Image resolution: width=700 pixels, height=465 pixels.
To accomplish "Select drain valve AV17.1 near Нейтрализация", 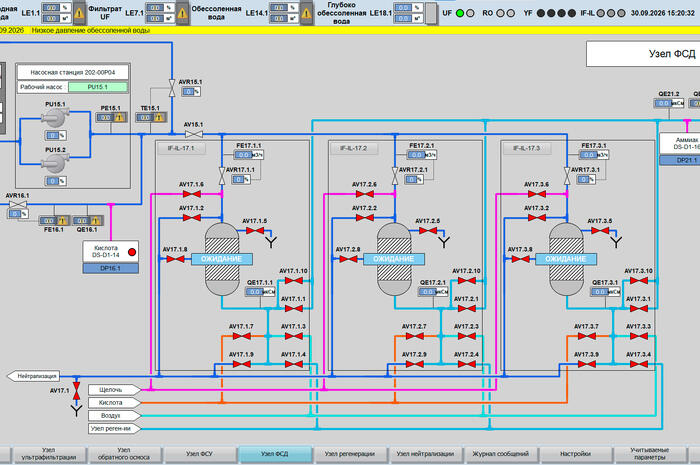I will [76, 391].
